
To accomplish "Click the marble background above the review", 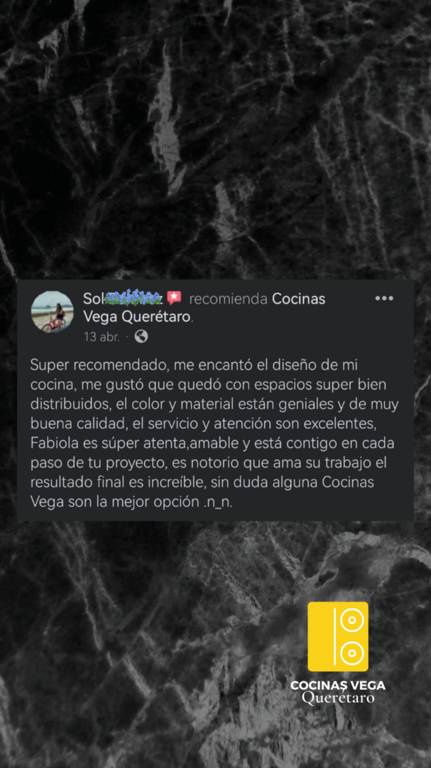I will coord(216,140).
